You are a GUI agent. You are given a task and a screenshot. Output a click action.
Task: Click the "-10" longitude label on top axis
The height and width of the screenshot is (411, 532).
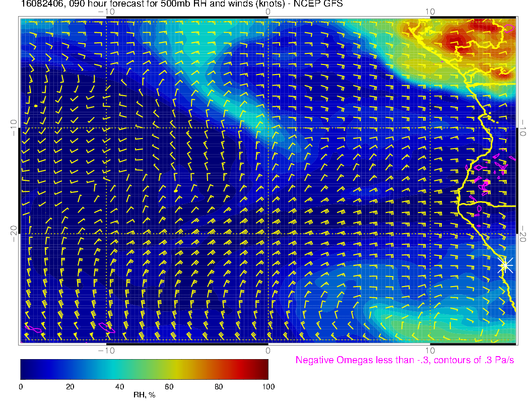point(106,12)
